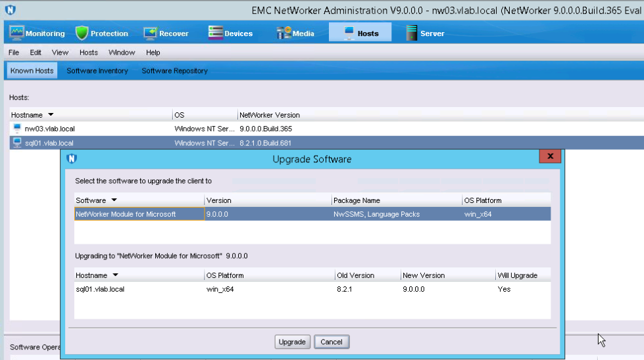Click the Old Version column header
The image size is (644, 360).
point(368,275)
